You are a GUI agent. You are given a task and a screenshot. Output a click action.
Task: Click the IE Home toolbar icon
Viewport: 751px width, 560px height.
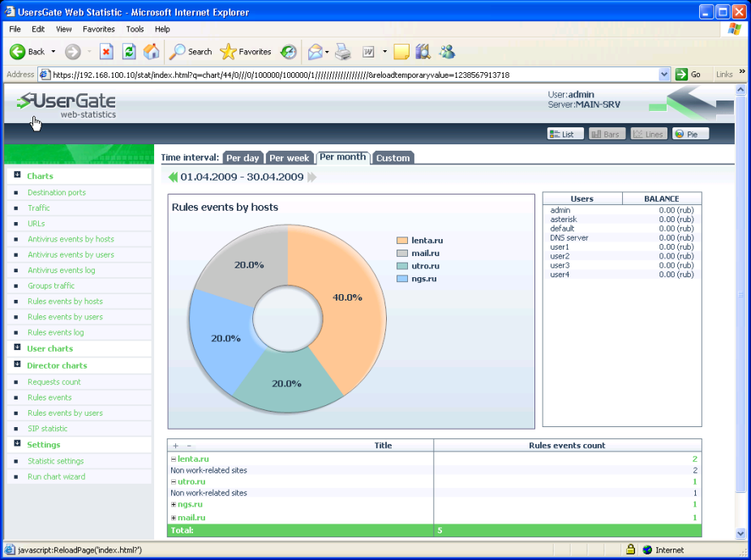(151, 52)
